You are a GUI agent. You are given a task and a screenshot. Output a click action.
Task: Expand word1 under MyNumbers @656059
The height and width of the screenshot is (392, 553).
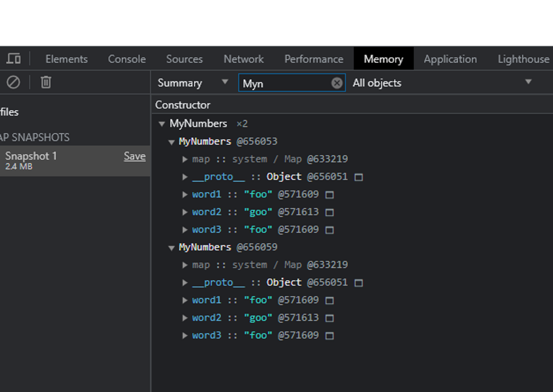185,300
